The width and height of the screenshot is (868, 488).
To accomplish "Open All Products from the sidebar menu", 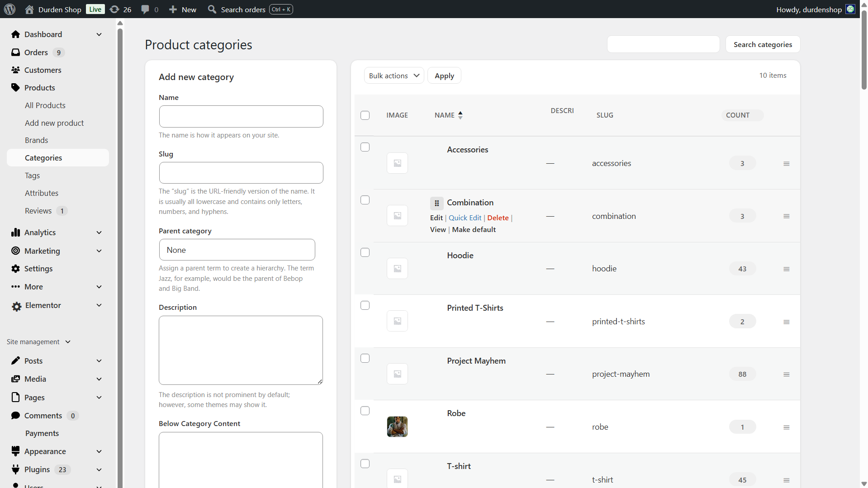I will click(x=45, y=105).
